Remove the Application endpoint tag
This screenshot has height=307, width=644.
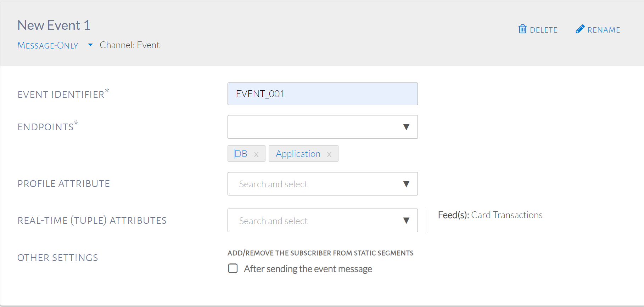(x=329, y=154)
